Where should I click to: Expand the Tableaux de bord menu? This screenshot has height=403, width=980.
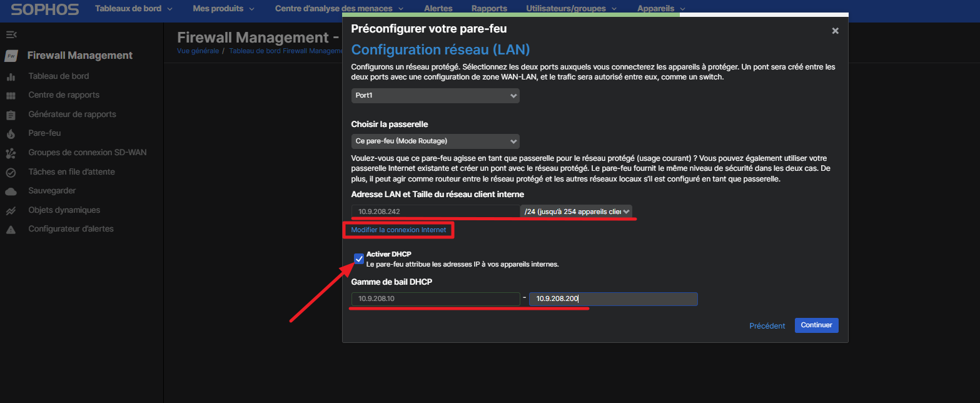click(x=134, y=9)
